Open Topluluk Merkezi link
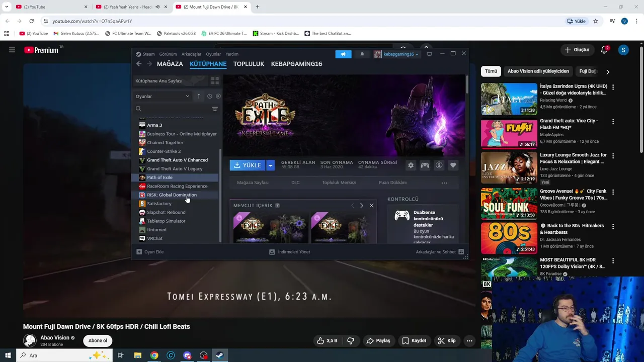Image resolution: width=644 pixels, height=362 pixels. (339, 183)
